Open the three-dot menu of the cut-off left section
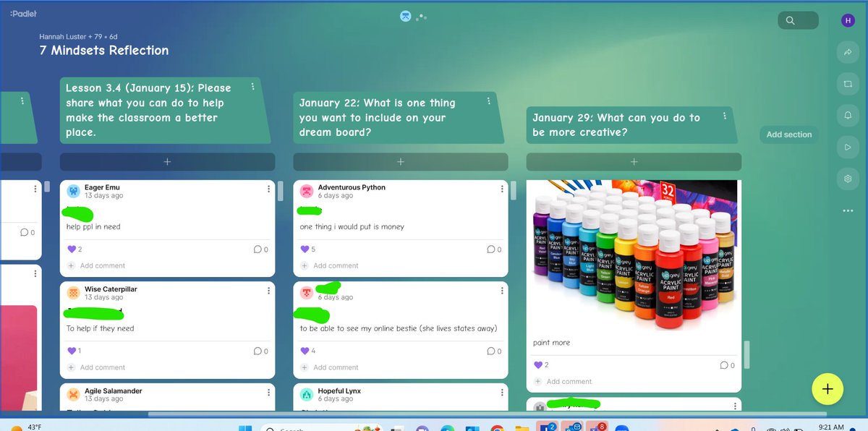This screenshot has height=431, width=868. point(22,101)
